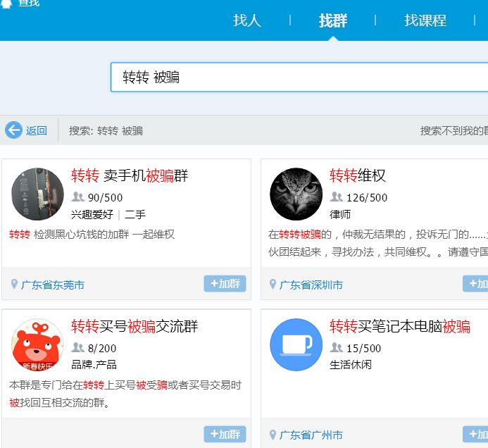This screenshot has width=488, height=448.
Task: Click the description starting 在转转被骗的
Action: (x=378, y=243)
